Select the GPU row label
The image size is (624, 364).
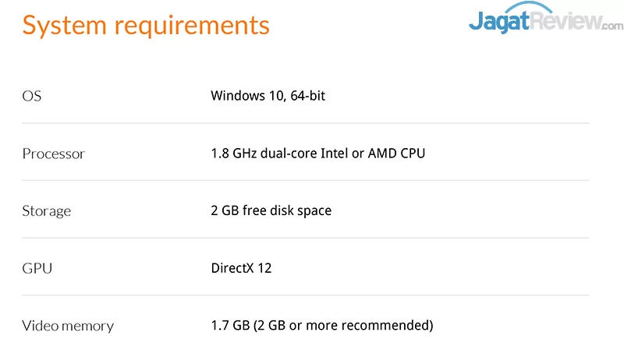click(x=37, y=269)
